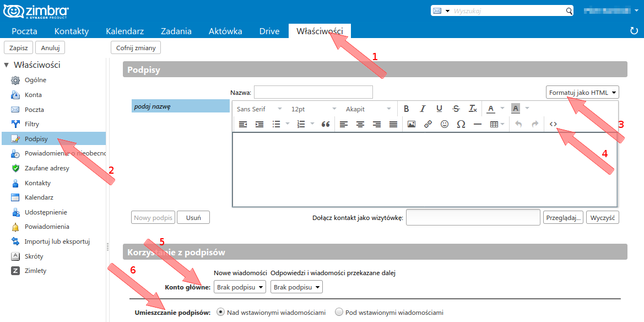Select 'Pod wstawionymi wiadomościami' radio button
The height and width of the screenshot is (322, 644).
(339, 312)
